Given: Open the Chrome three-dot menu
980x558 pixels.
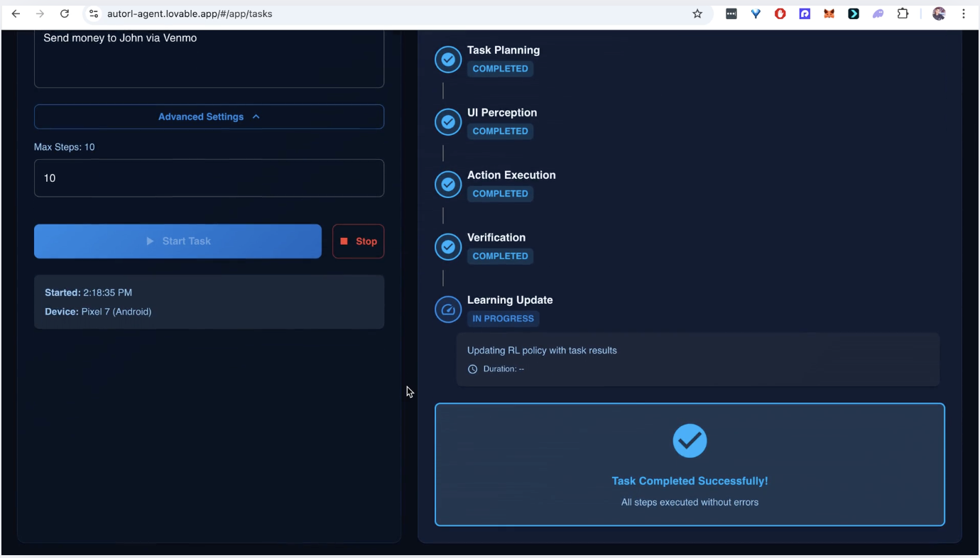Looking at the screenshot, I should click(x=964, y=13).
